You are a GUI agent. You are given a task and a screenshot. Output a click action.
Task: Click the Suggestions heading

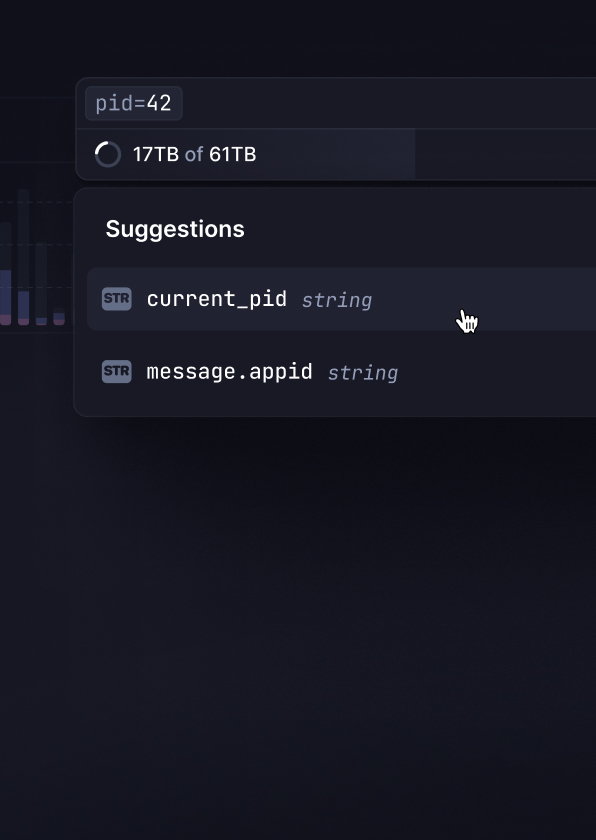(x=175, y=229)
